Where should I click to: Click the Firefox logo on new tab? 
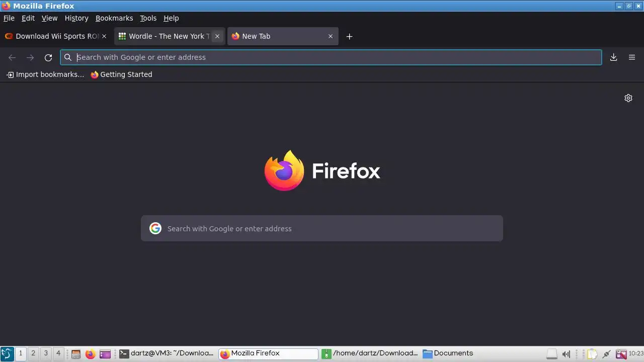click(284, 170)
